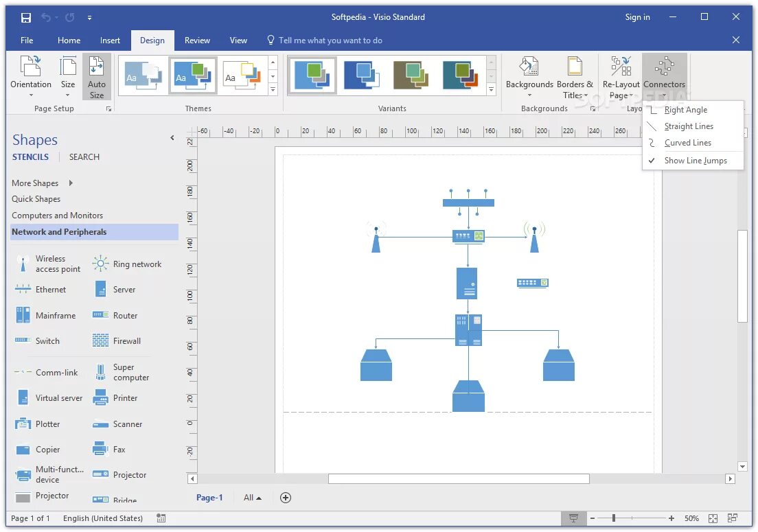Click the Undo arrow icon
Image resolution: width=758 pixels, height=532 pixels.
46,17
